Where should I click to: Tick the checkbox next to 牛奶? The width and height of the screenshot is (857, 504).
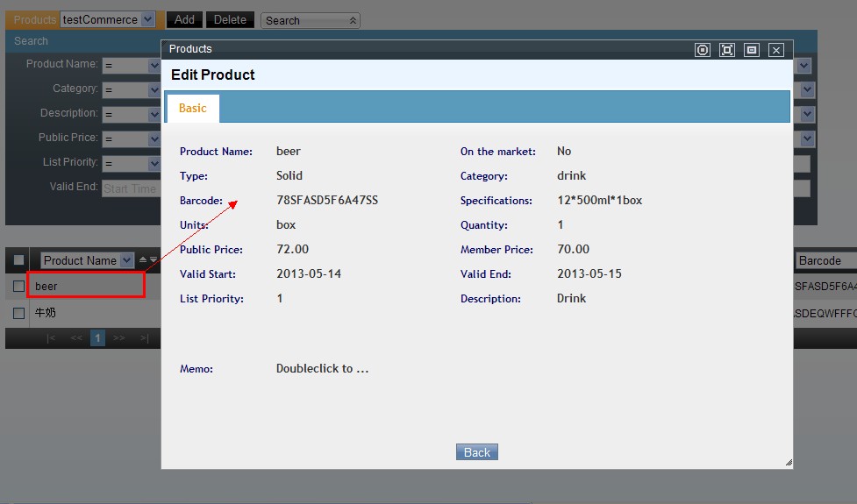point(18,313)
